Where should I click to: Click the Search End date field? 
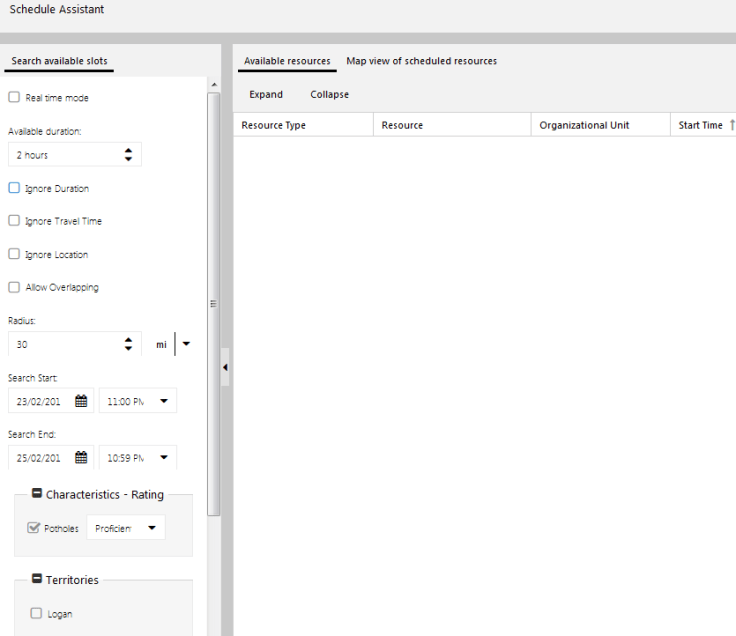(x=40, y=458)
